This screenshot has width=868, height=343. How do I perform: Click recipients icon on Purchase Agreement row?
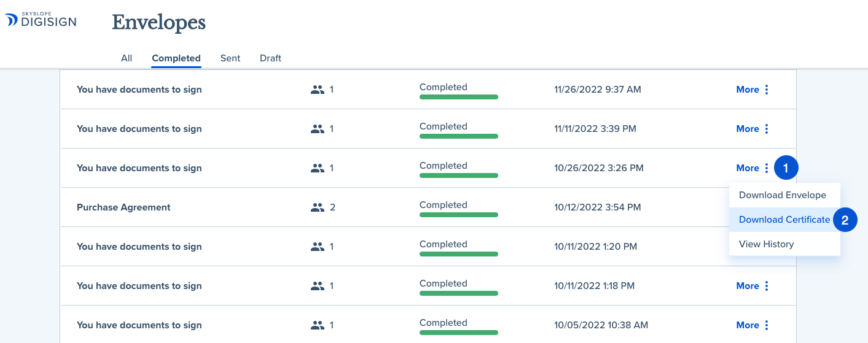click(317, 207)
